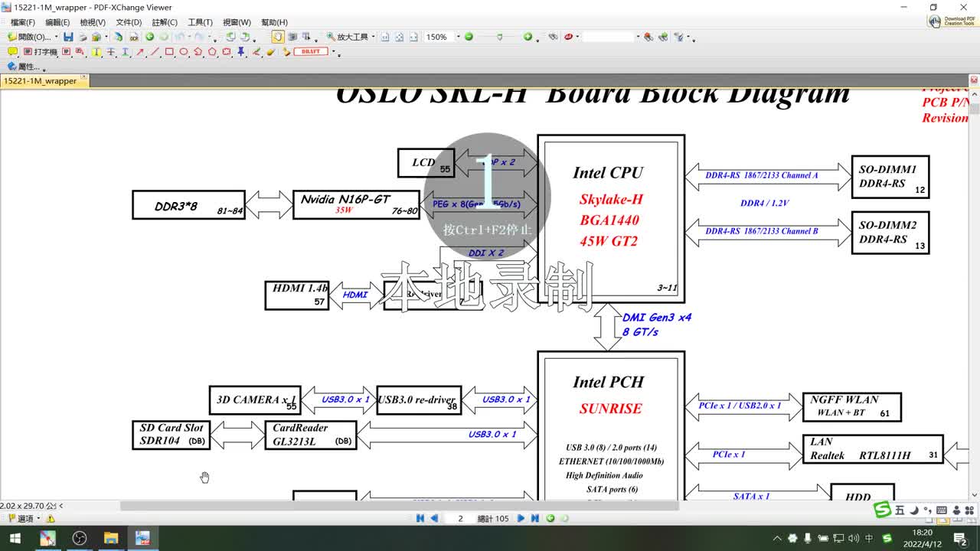The image size is (980, 551).
Task: Open the search field dropdown arrow
Action: [x=639, y=37]
